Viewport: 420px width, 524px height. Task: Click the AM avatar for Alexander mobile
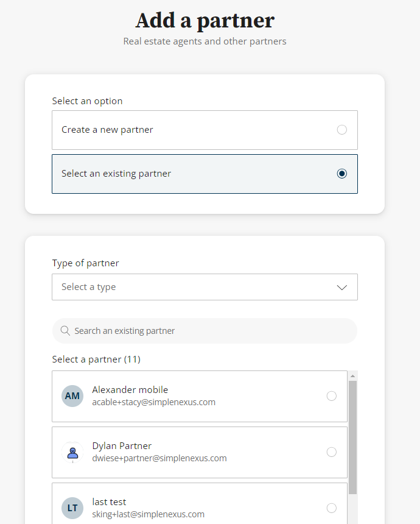click(x=72, y=396)
